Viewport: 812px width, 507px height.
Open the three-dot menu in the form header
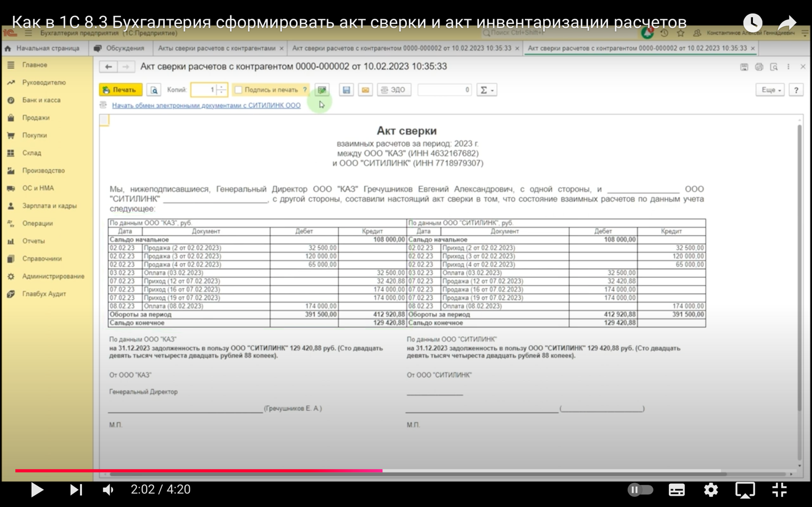click(788, 67)
